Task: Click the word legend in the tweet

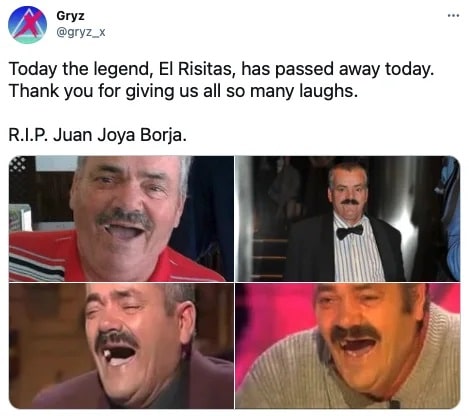Action: point(121,69)
